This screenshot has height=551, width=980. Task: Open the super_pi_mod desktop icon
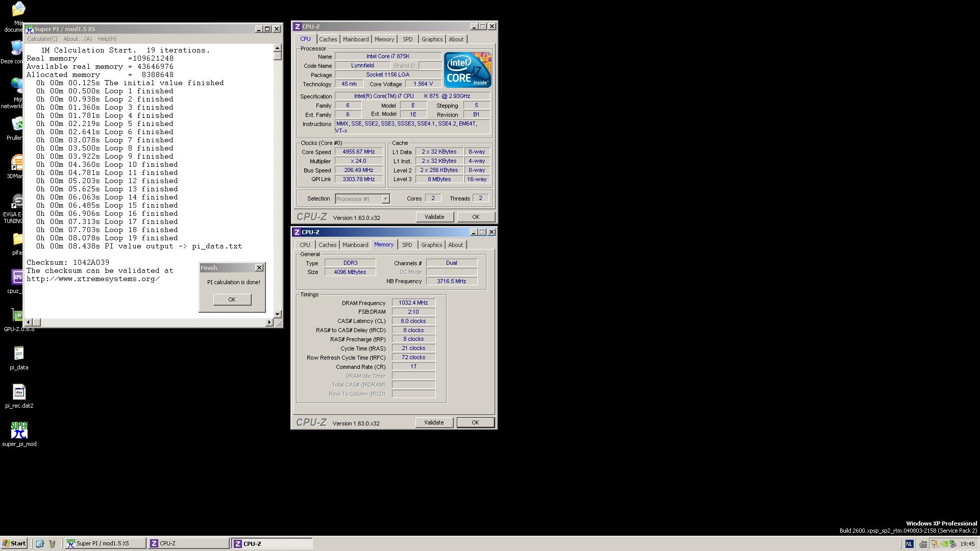19,430
